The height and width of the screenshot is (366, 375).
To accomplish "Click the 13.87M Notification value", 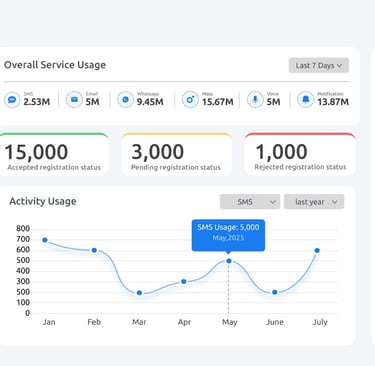I will pos(333,102).
